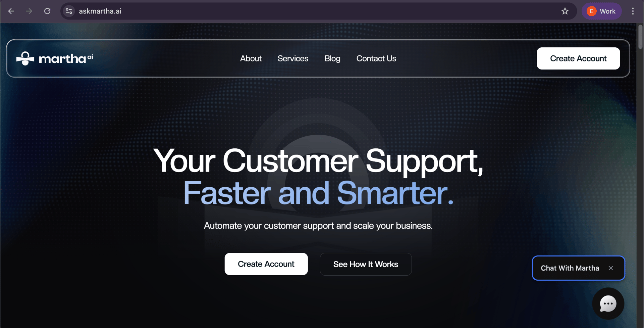The height and width of the screenshot is (328, 644).
Task: Click the browser back arrow
Action: pos(11,11)
